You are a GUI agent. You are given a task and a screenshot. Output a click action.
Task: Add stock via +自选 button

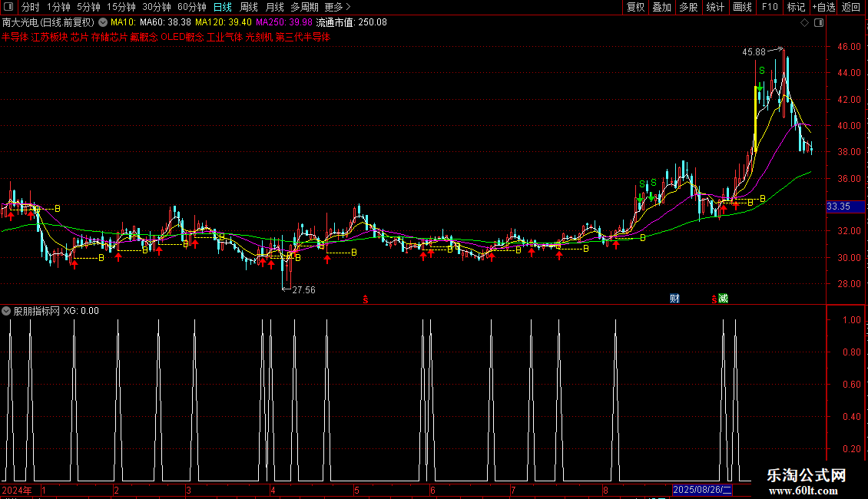[823, 7]
